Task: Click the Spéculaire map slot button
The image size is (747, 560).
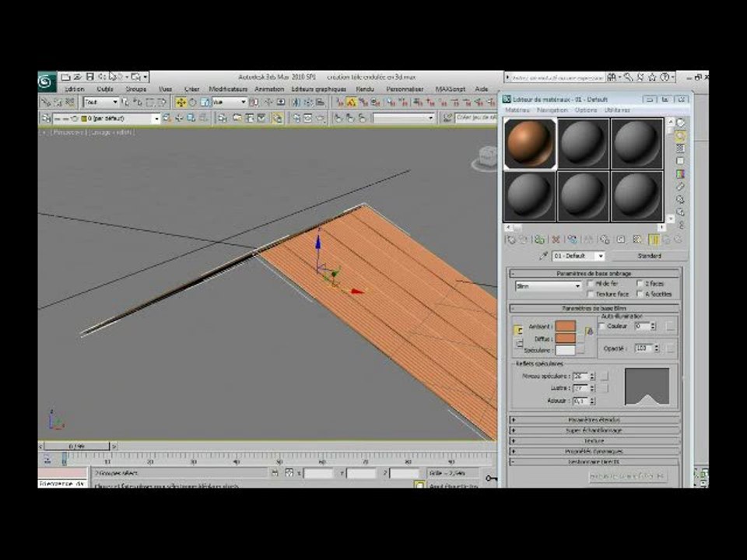Action: click(580, 351)
